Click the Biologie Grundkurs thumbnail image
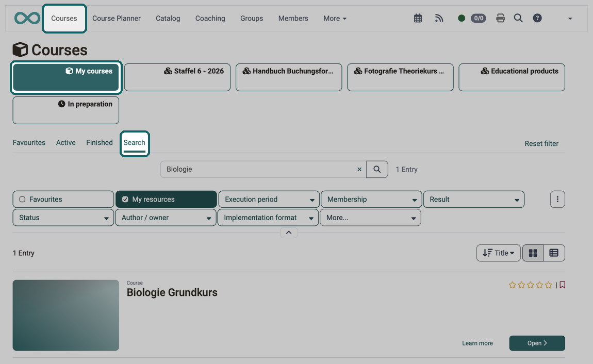The height and width of the screenshot is (364, 593). pos(66,315)
